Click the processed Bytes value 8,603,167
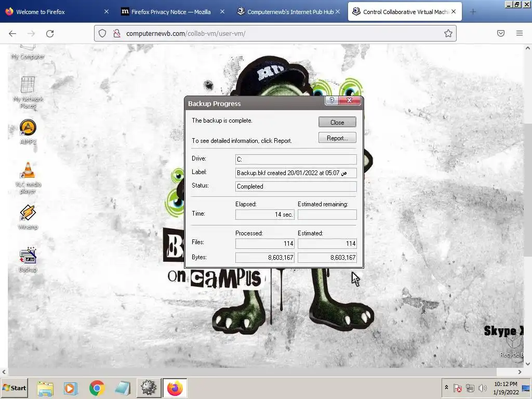Viewport: 532px width, 399px height. tap(264, 258)
